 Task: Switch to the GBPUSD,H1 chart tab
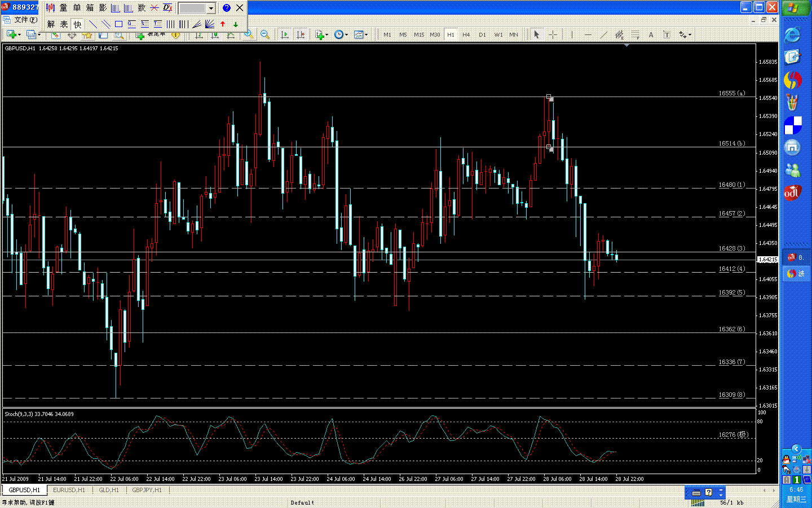point(24,490)
